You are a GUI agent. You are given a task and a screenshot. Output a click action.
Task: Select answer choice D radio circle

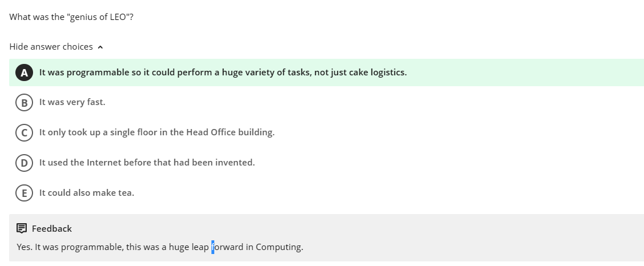point(24,163)
